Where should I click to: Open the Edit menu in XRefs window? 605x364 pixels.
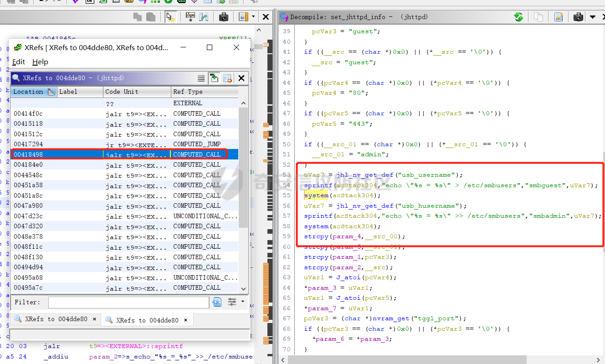pyautogui.click(x=19, y=62)
